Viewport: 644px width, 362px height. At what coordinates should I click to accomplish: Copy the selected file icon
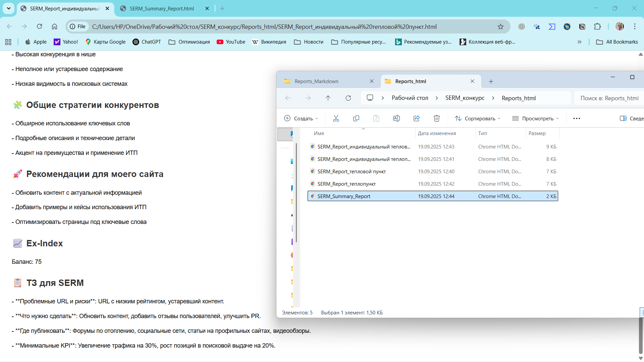pyautogui.click(x=356, y=118)
